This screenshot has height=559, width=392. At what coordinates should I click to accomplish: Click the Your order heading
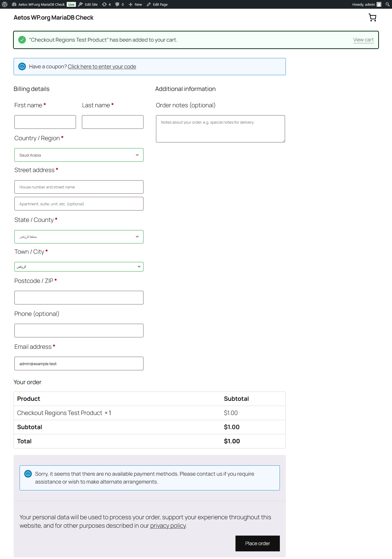tap(27, 382)
